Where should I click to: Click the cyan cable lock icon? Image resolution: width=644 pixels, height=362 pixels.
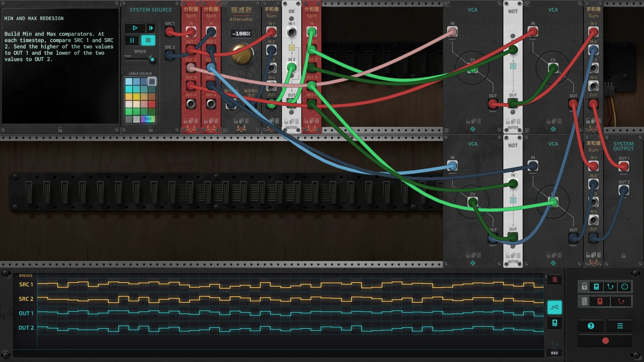[x=610, y=287]
